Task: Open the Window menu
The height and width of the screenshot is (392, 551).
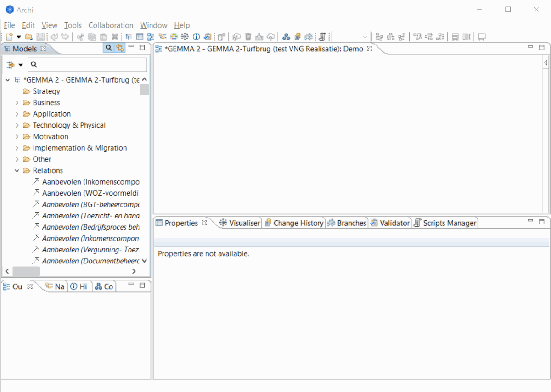Action: tap(154, 25)
